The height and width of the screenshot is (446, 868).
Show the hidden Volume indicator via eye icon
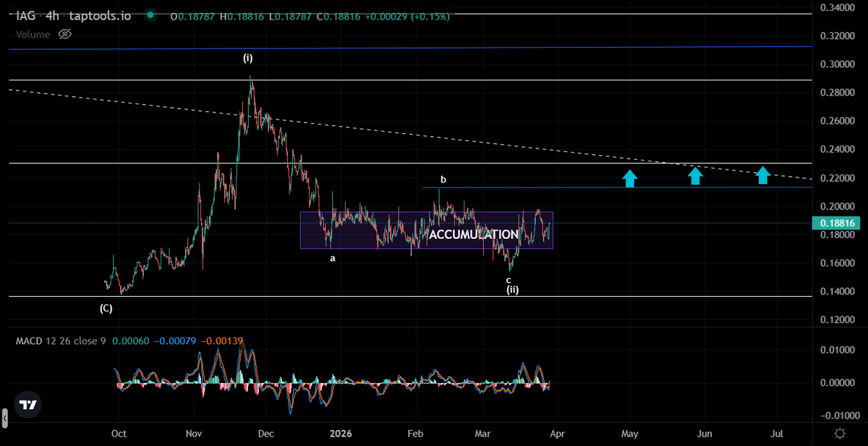(64, 34)
